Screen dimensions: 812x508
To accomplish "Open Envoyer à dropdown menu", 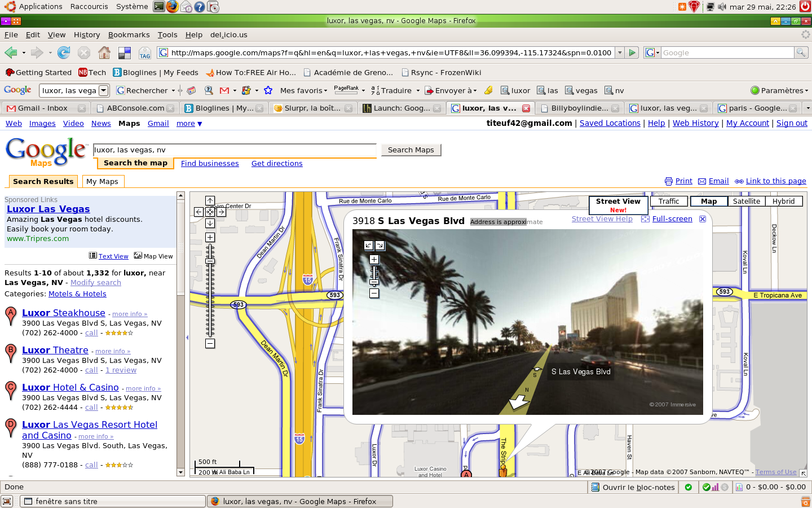I will (x=451, y=90).
